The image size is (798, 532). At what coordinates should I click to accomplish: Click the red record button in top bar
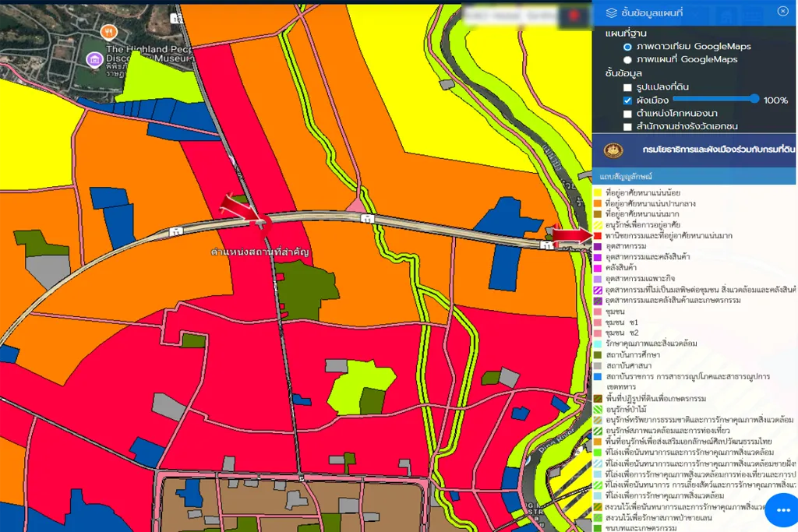point(574,15)
